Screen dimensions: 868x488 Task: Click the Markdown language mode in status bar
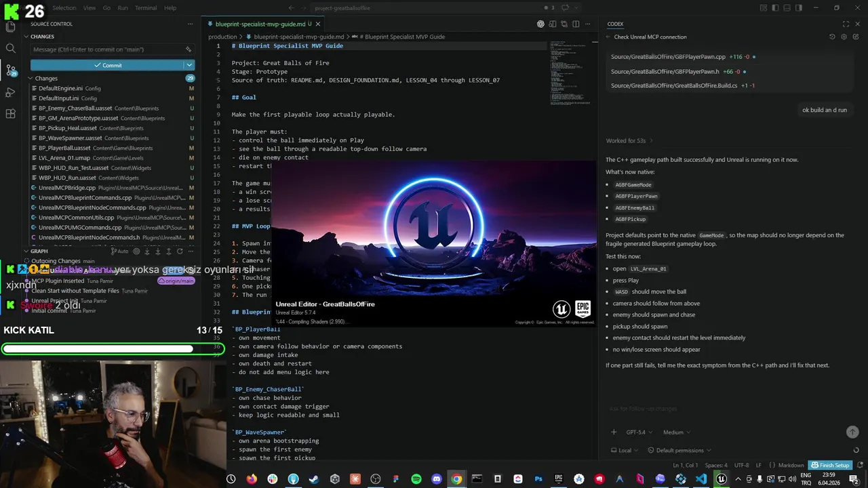pos(790,466)
